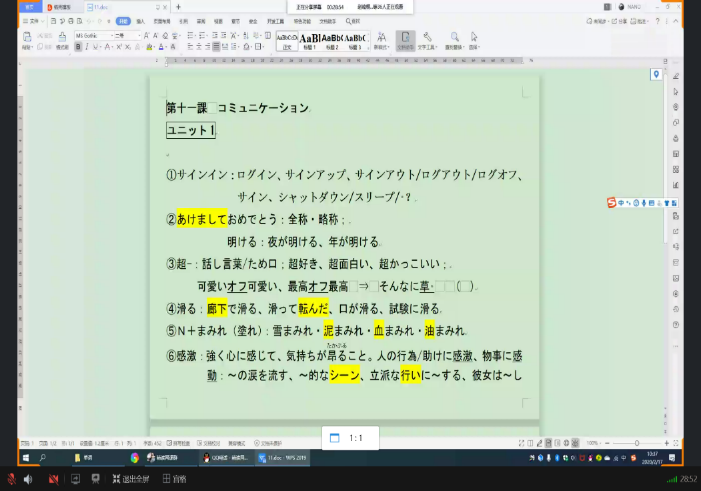This screenshot has width=701, height=491.
Task: Toggle underline formatting
Action: [95, 46]
